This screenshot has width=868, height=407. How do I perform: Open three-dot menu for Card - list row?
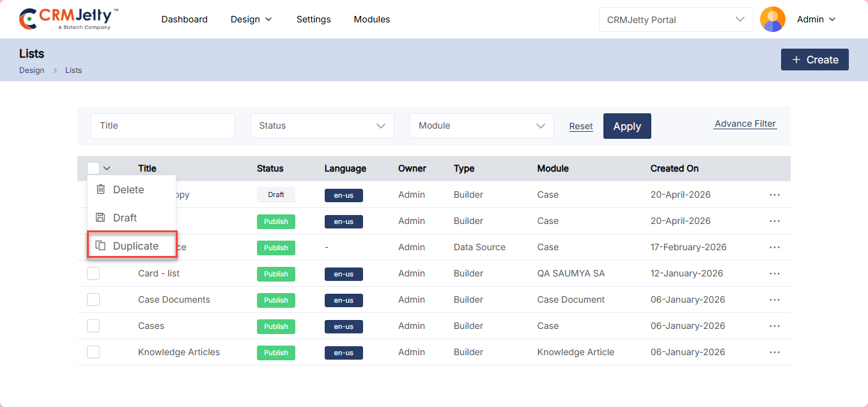click(775, 273)
